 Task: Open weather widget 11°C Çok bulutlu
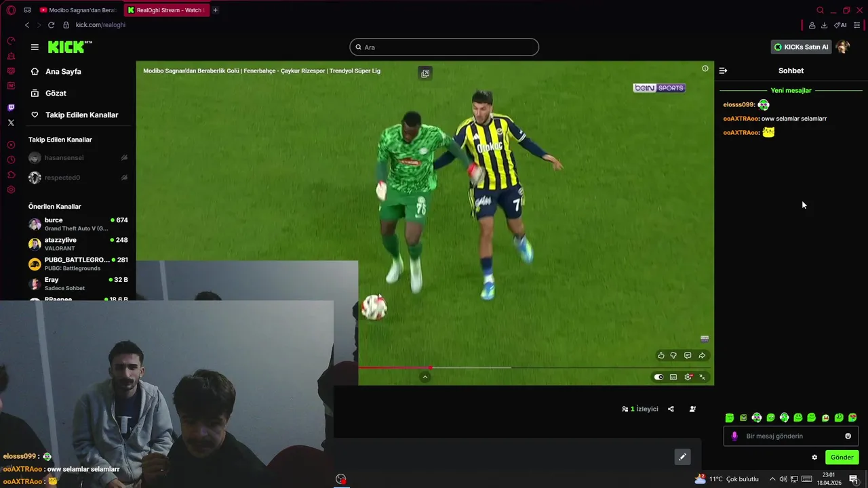(x=726, y=479)
